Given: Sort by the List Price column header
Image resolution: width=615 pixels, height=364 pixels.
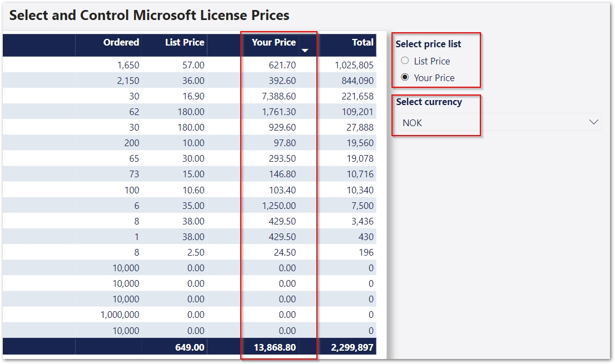Looking at the screenshot, I should (185, 42).
